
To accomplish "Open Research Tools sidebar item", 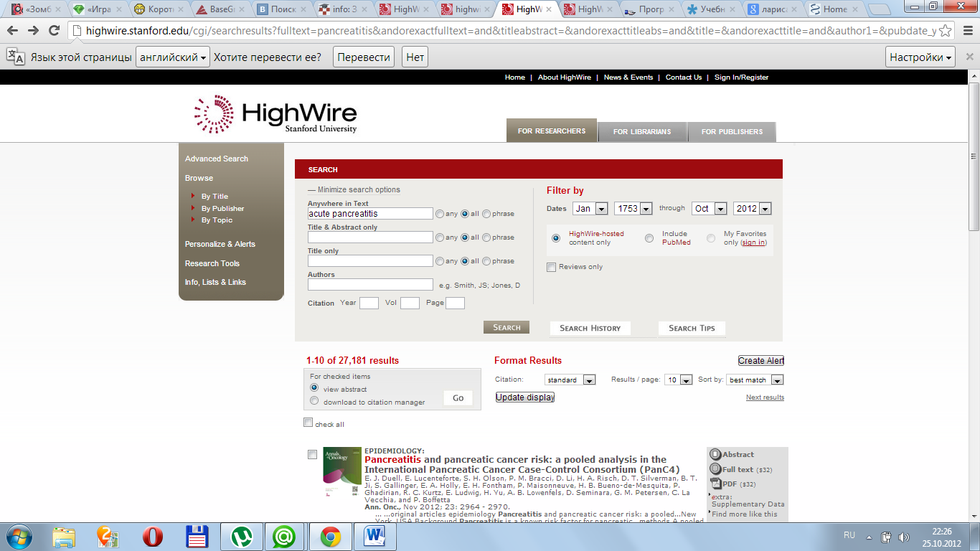I will coord(212,263).
